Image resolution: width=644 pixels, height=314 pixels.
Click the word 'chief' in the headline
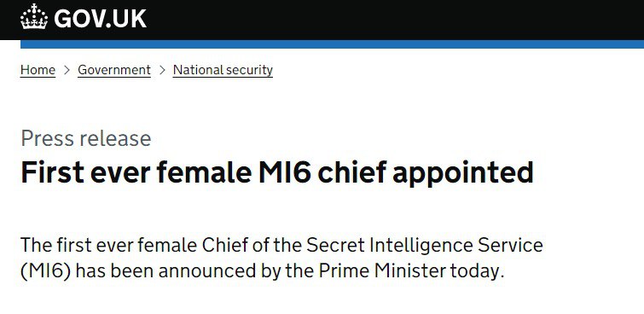(352, 172)
